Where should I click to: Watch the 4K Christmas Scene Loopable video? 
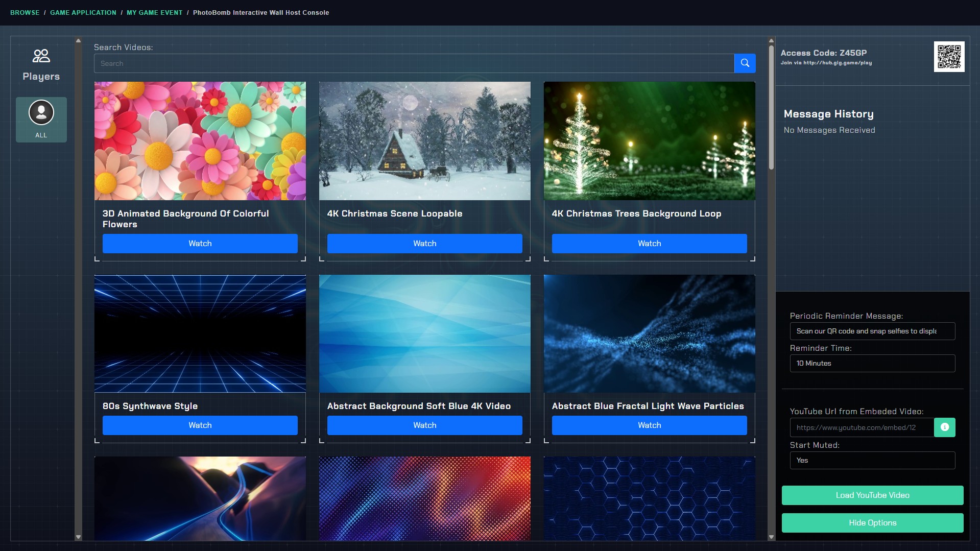point(424,244)
